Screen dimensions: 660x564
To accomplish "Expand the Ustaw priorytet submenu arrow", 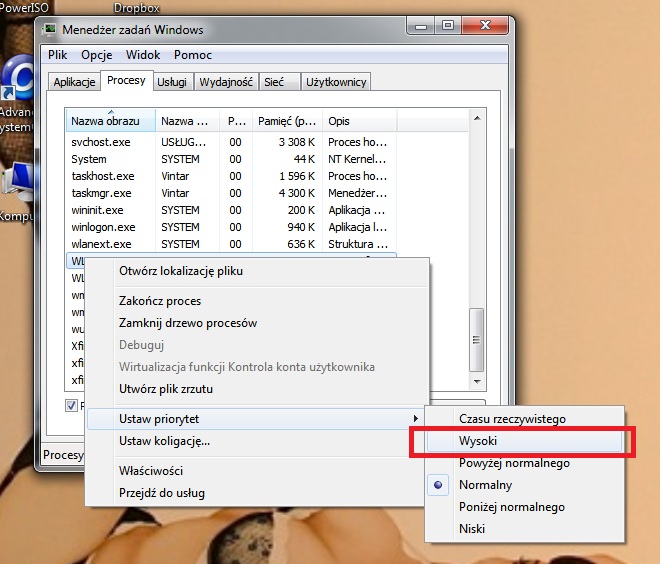I will point(415,418).
